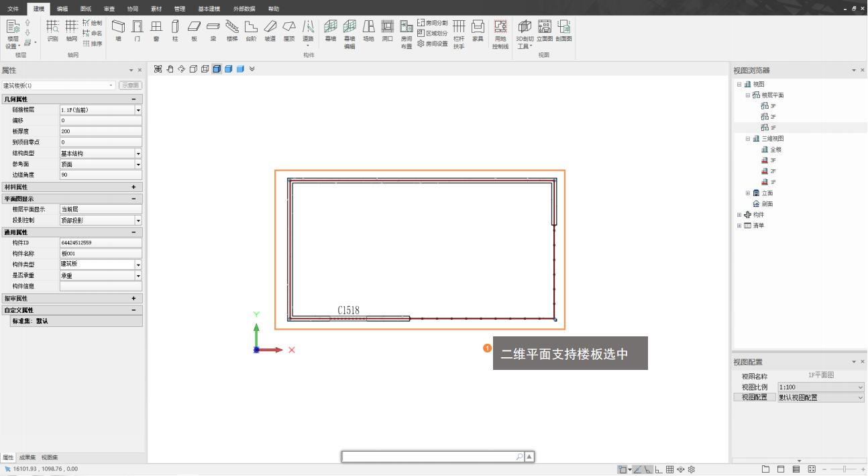
Task: Open the 结构类型 dropdown
Action: 138,153
